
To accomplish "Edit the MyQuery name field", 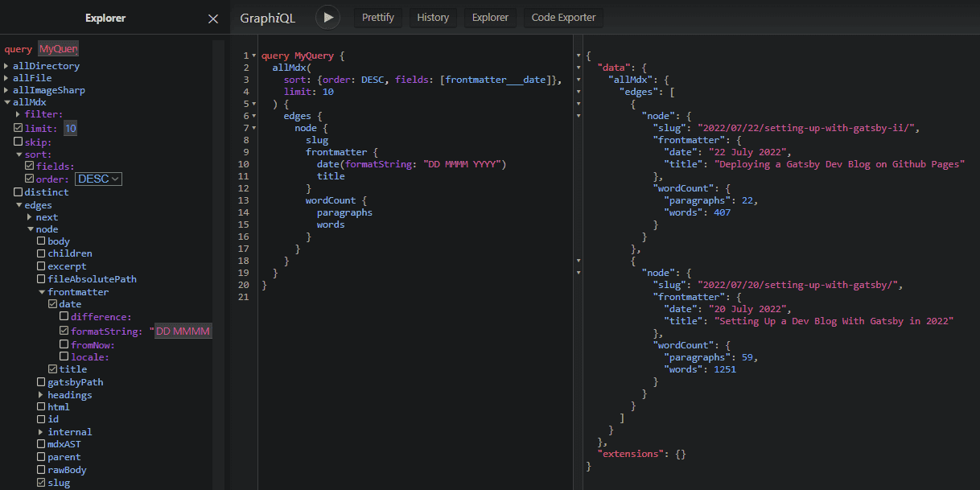I will 58,49.
